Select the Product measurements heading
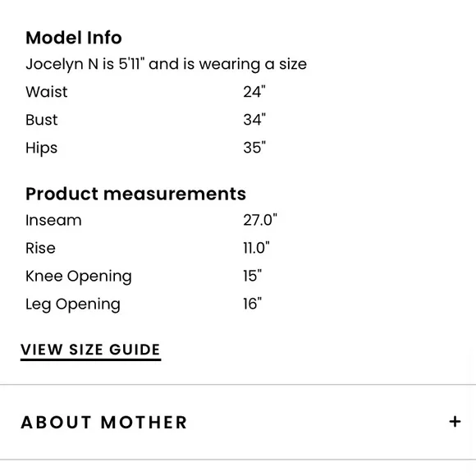 coord(135,194)
